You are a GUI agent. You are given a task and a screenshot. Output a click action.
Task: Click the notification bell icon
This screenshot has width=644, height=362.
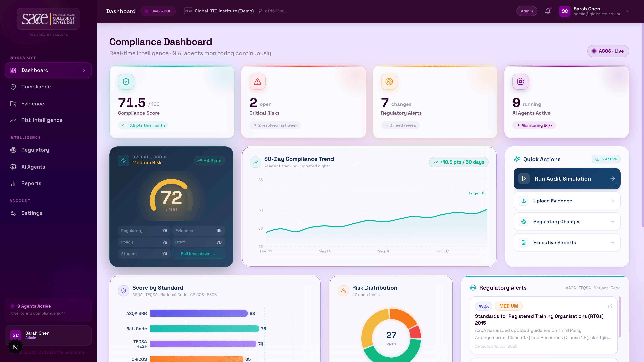[547, 11]
